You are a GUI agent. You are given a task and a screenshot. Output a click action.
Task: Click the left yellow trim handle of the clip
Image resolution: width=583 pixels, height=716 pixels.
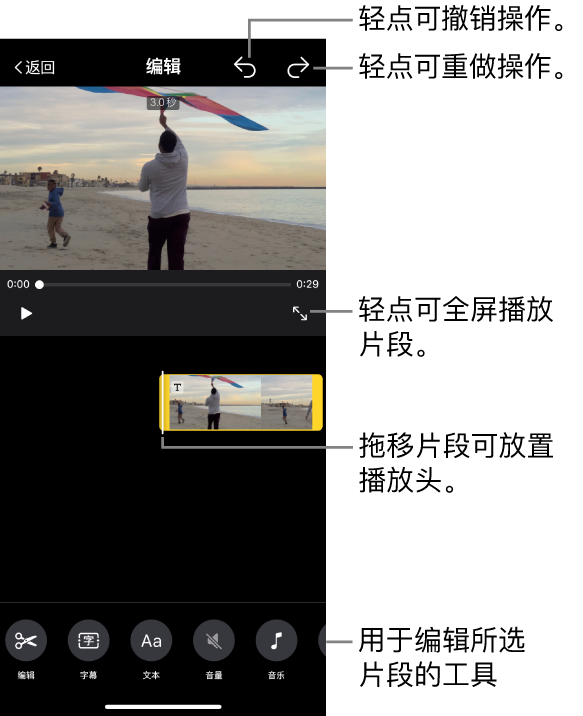(165, 402)
